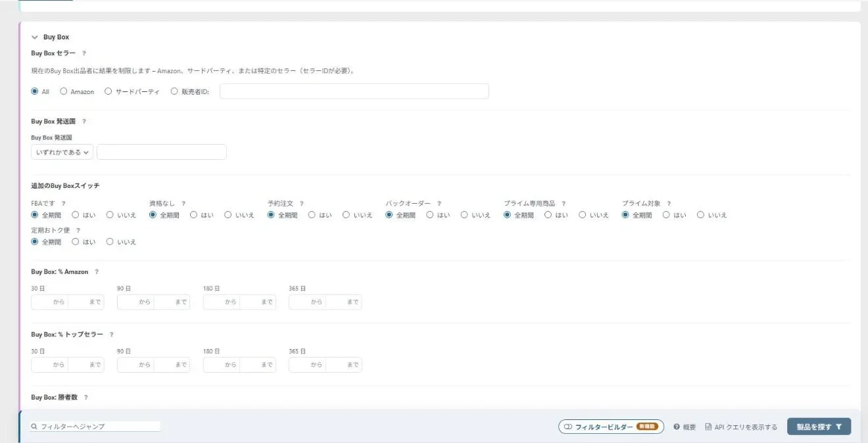Open the 概要 overview help in bottom bar
Screen dimensions: 868x443
click(x=685, y=427)
